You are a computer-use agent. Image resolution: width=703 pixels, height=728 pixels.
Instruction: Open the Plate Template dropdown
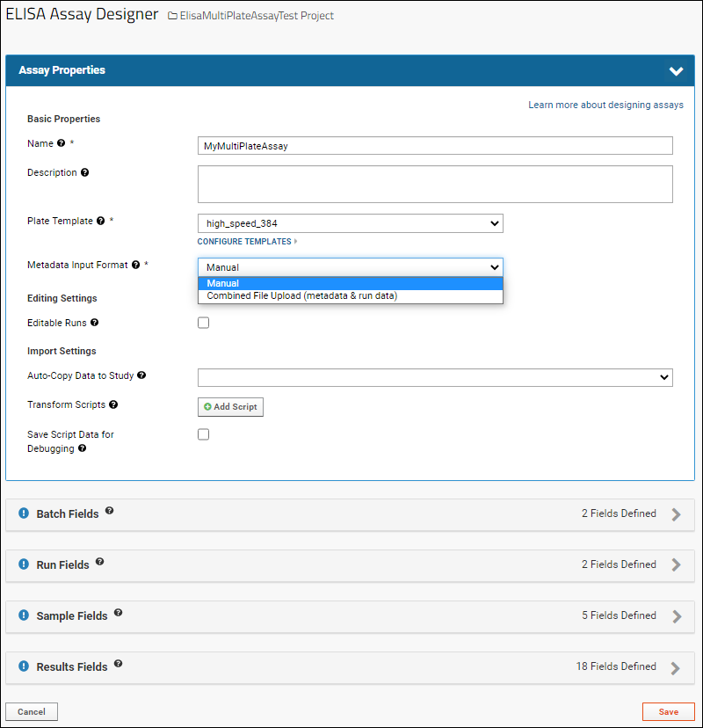(x=351, y=223)
